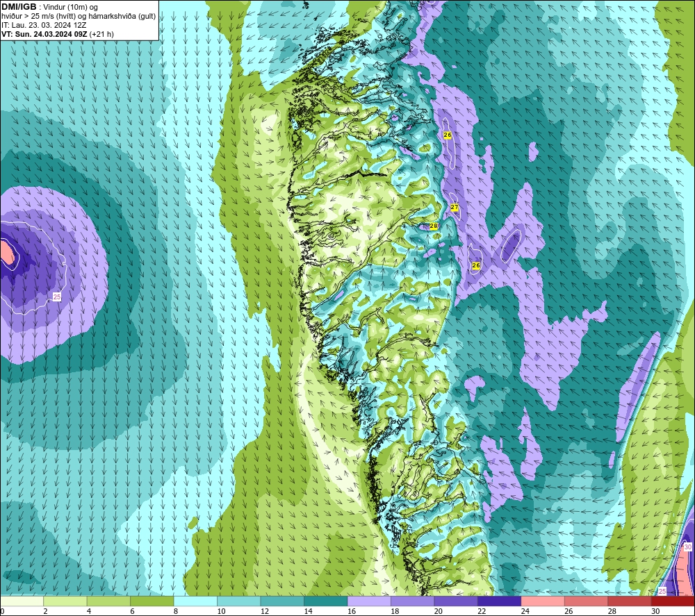Click the light green 2–4 legend swatch

point(65,601)
